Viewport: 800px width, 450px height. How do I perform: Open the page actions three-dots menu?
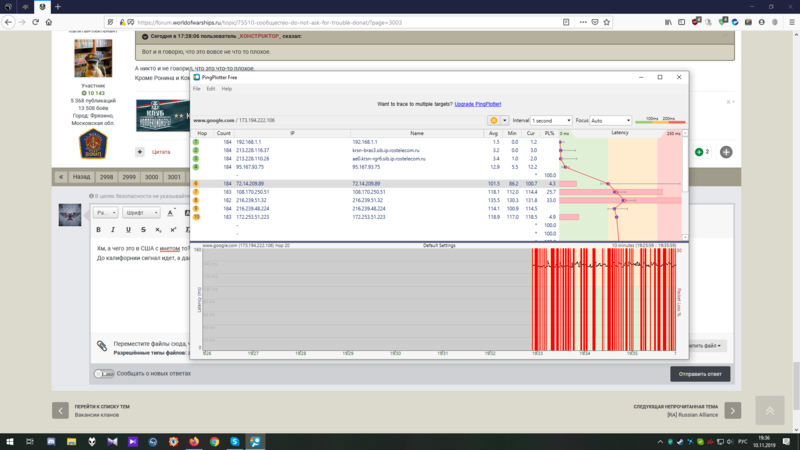click(x=583, y=22)
